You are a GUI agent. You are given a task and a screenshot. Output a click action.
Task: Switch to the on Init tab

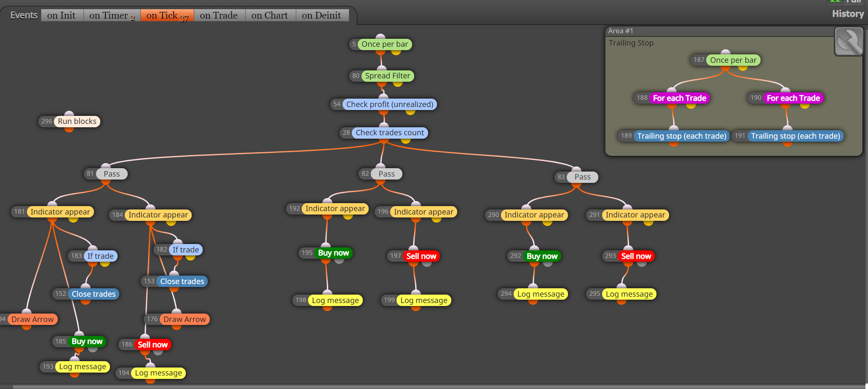point(62,15)
